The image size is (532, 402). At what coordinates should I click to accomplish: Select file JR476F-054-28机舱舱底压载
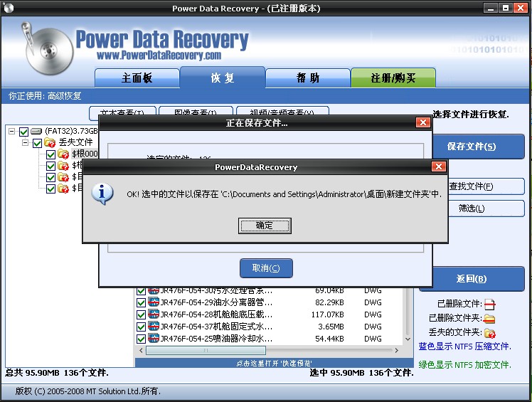pos(216,314)
